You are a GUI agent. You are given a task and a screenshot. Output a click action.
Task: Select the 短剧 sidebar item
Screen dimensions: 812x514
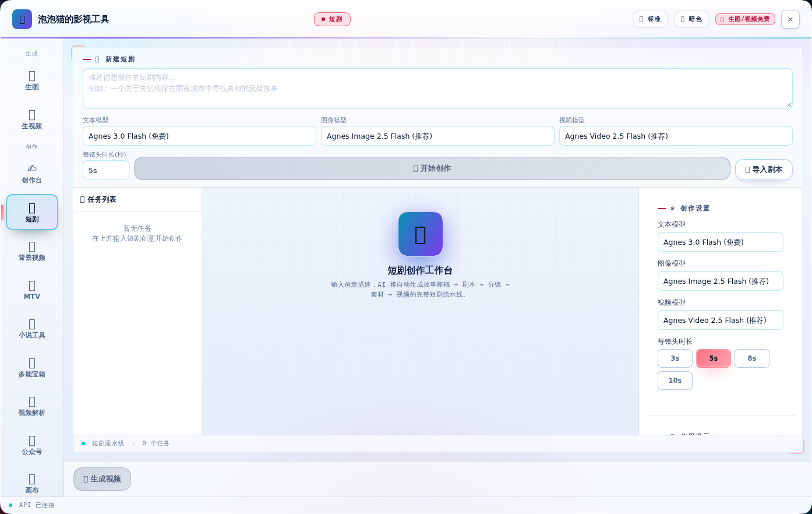pyautogui.click(x=32, y=212)
